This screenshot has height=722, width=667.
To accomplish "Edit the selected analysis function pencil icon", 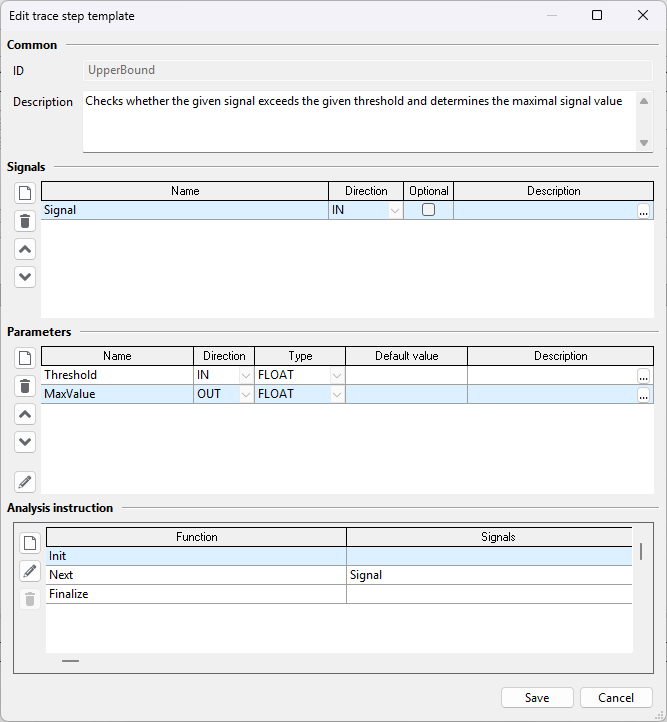I will pos(30,571).
